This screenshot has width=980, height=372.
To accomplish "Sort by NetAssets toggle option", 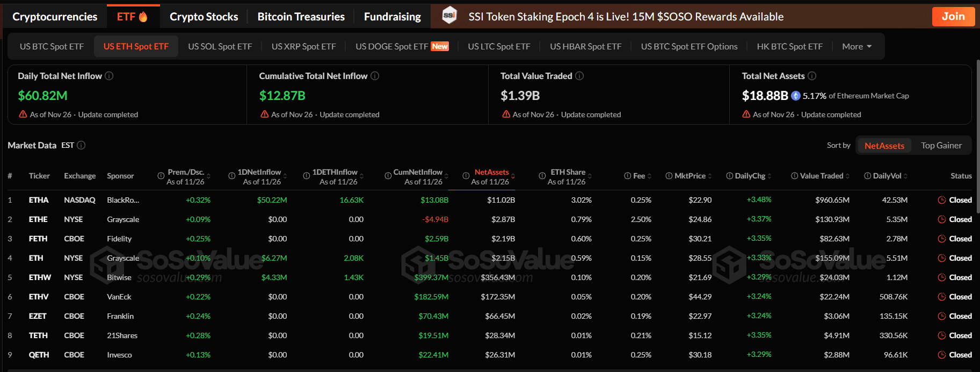I will click(x=884, y=146).
